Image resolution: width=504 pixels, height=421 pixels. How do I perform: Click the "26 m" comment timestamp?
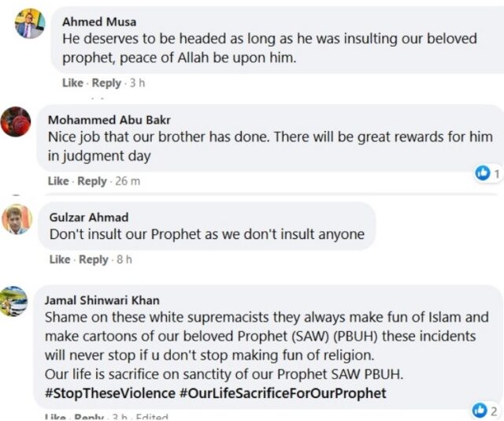[x=126, y=181]
